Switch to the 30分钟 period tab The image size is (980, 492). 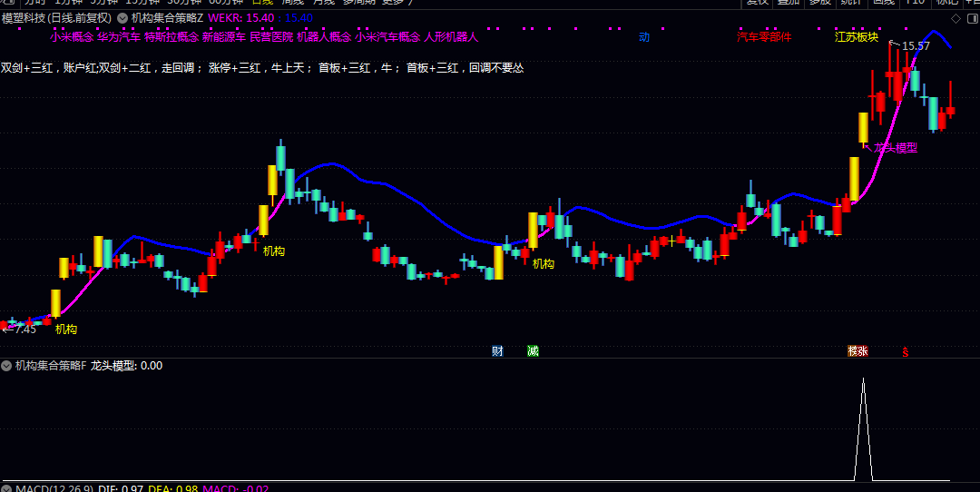coord(184,3)
